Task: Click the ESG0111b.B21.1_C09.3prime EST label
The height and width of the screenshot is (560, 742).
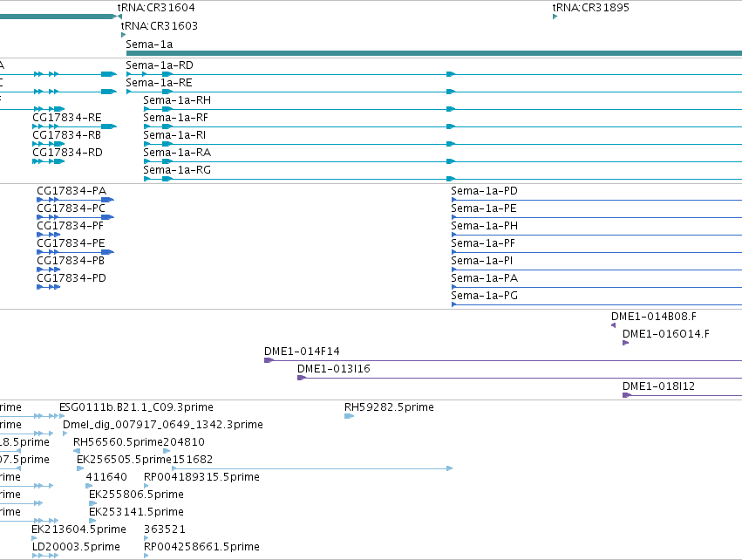Action: click(136, 407)
